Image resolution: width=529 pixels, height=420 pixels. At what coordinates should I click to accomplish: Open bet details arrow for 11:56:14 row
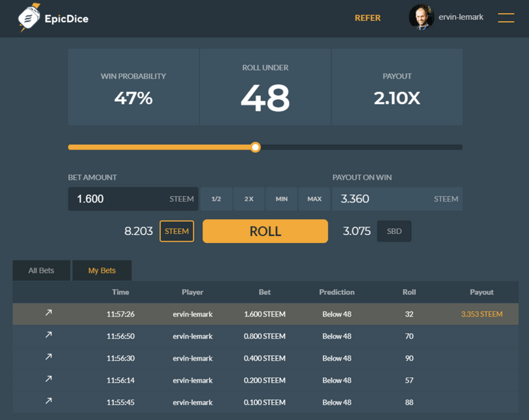(48, 379)
